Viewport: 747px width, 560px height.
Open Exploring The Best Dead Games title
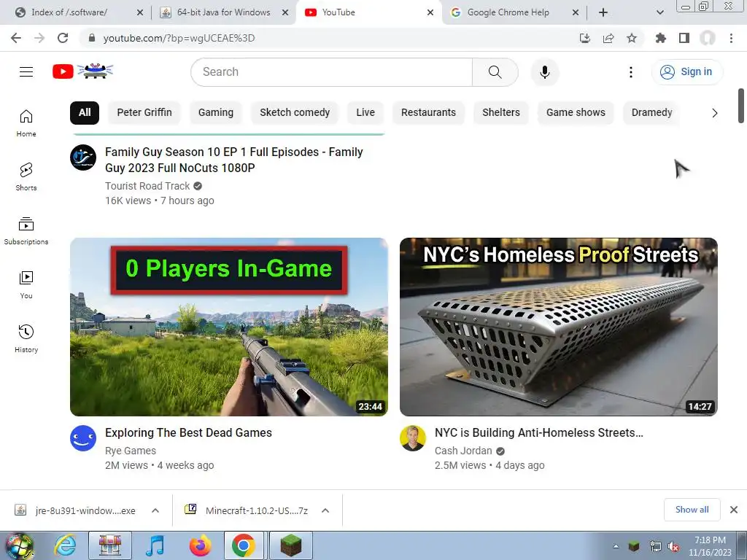click(x=188, y=432)
